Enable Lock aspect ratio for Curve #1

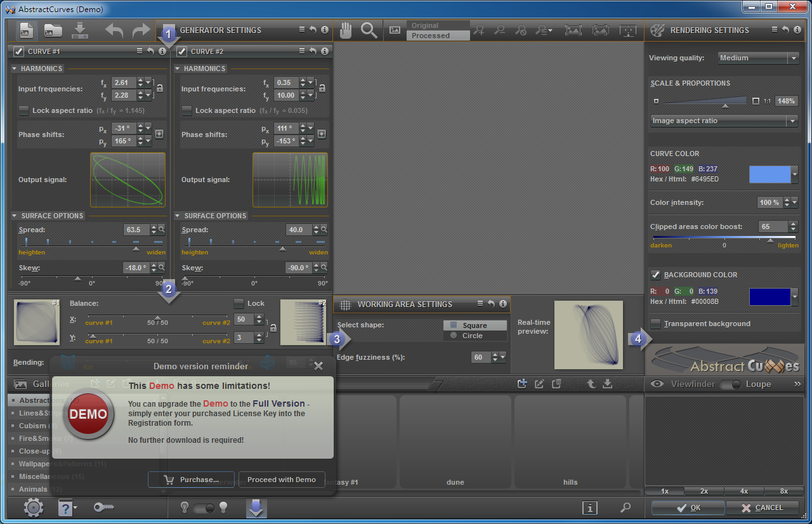[x=23, y=110]
